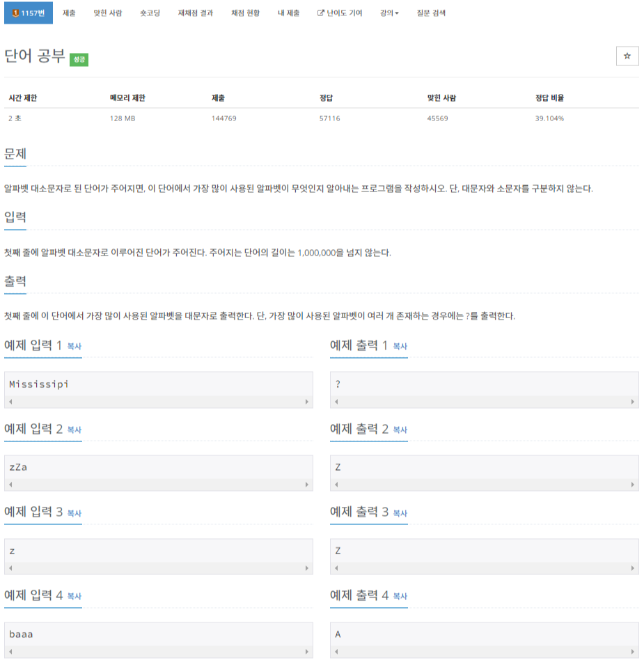
Task: Click right scroll arrow in Mississipi box
Action: 307,402
